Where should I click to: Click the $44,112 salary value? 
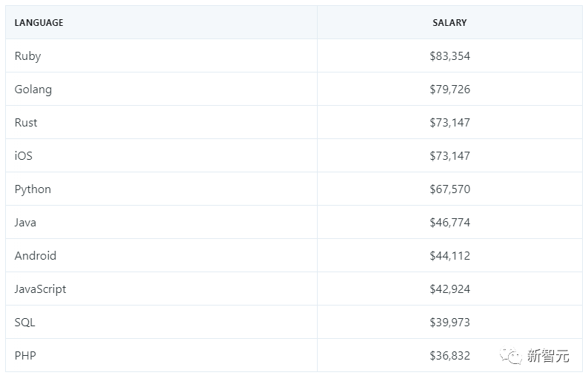450,256
